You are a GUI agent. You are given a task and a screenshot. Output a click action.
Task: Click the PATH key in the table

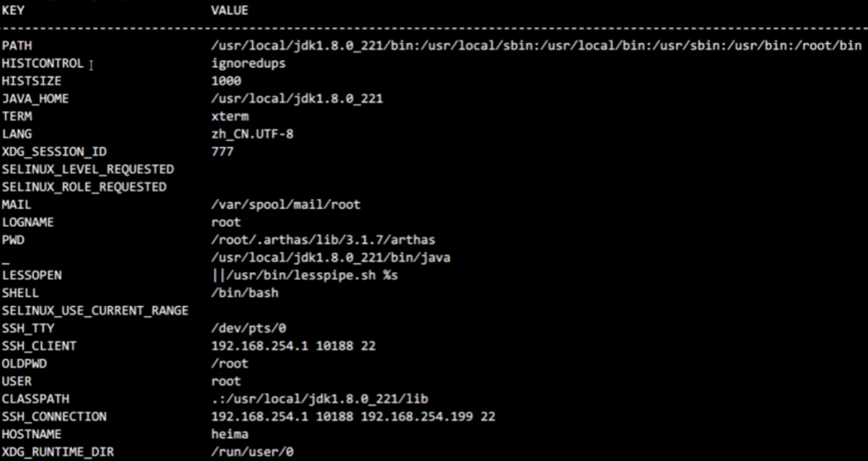click(17, 46)
